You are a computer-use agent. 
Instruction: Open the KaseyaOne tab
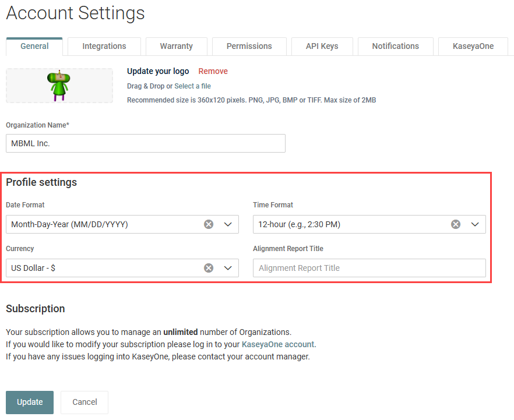click(473, 46)
